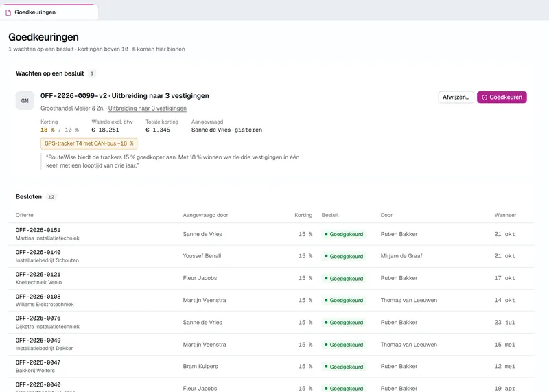Viewport: 549px width, 392px height.
Task: Click date 19 apr
Action: [x=505, y=388]
